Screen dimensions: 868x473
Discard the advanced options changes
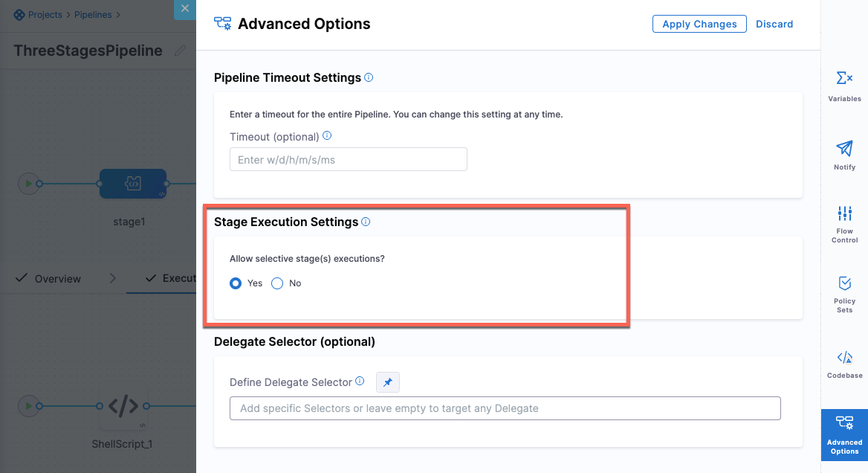click(x=774, y=24)
